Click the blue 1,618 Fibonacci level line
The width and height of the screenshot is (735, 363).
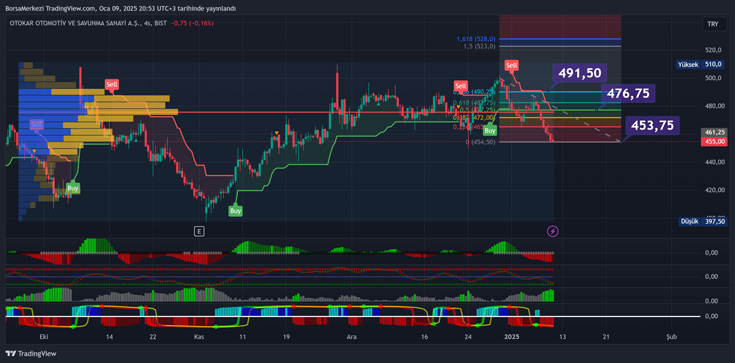click(x=560, y=39)
